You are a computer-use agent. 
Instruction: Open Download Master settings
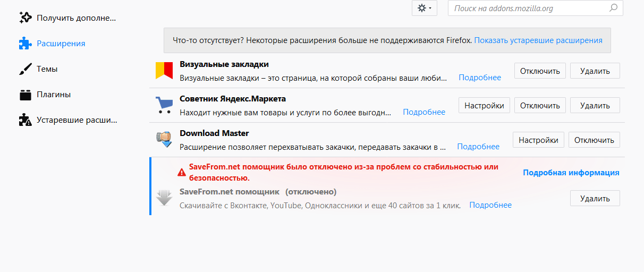[x=538, y=140]
